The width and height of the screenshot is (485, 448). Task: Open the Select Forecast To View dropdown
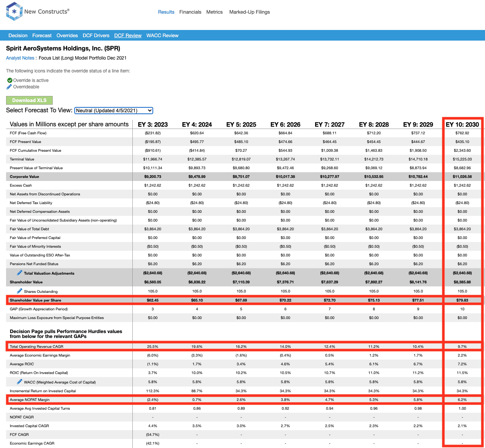pyautogui.click(x=113, y=110)
